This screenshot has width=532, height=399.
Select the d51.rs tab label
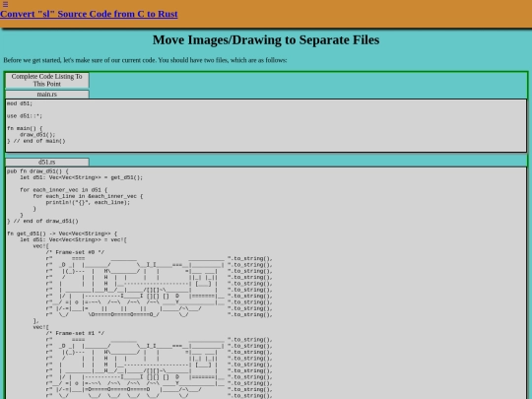47,163
